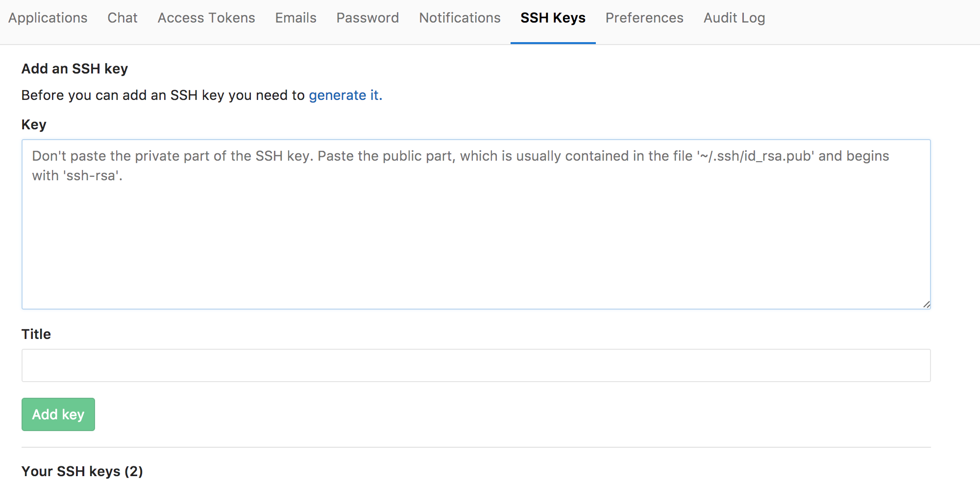The height and width of the screenshot is (483, 980).
Task: Click the 'Add an SSH key' heading
Action: click(74, 69)
